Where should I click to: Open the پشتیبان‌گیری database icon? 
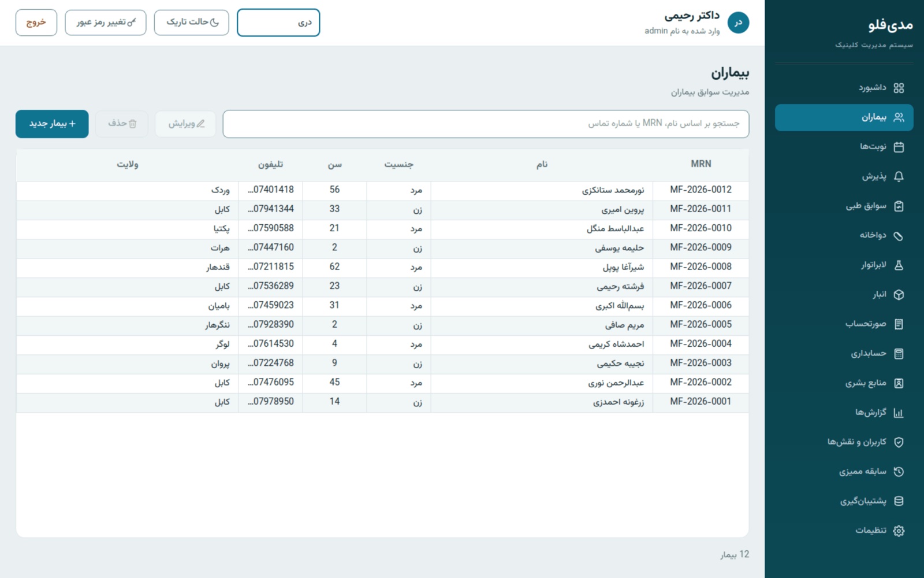click(x=899, y=501)
